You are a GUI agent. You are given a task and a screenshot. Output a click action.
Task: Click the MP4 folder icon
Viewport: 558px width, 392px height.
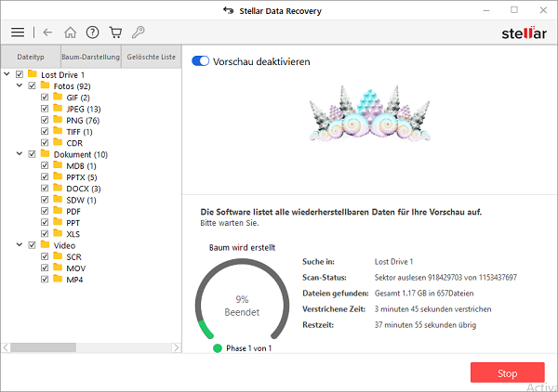point(58,279)
